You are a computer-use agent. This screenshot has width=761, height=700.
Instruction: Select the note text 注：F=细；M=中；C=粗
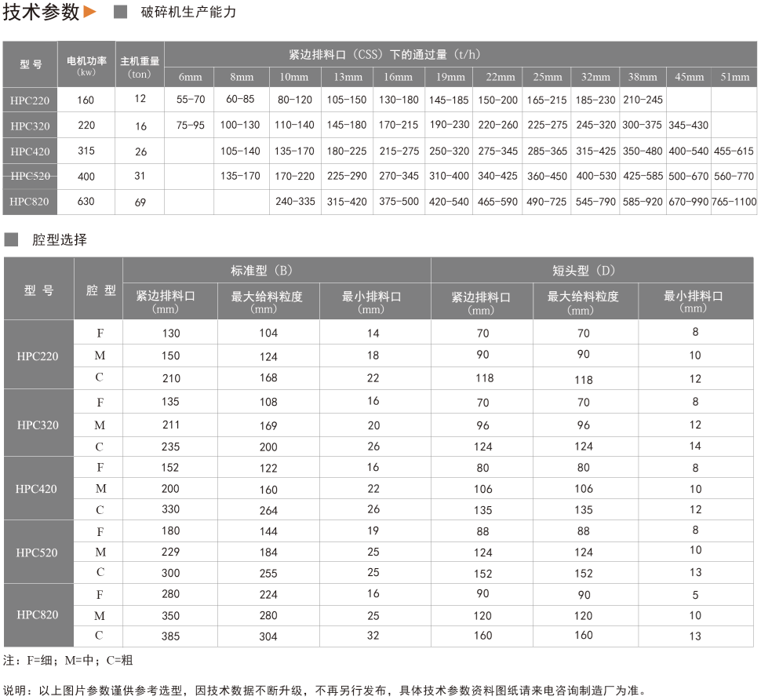pyautogui.click(x=67, y=661)
